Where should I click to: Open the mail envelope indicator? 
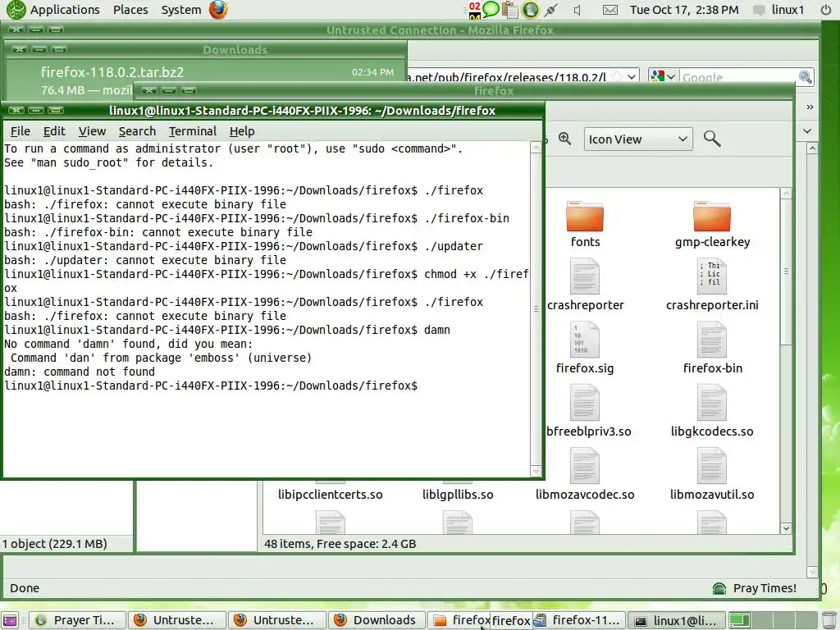pos(609,10)
